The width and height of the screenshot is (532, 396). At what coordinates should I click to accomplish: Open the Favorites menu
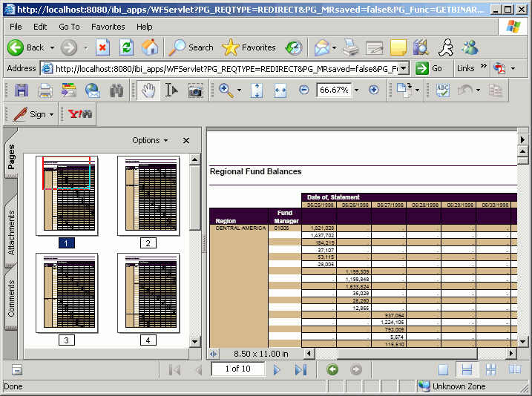point(108,27)
